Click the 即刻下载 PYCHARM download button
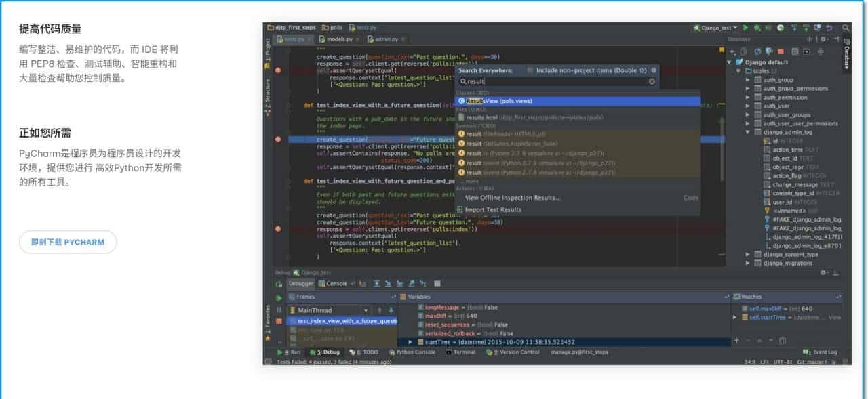Screen dimensions: 868x399 [x=68, y=242]
